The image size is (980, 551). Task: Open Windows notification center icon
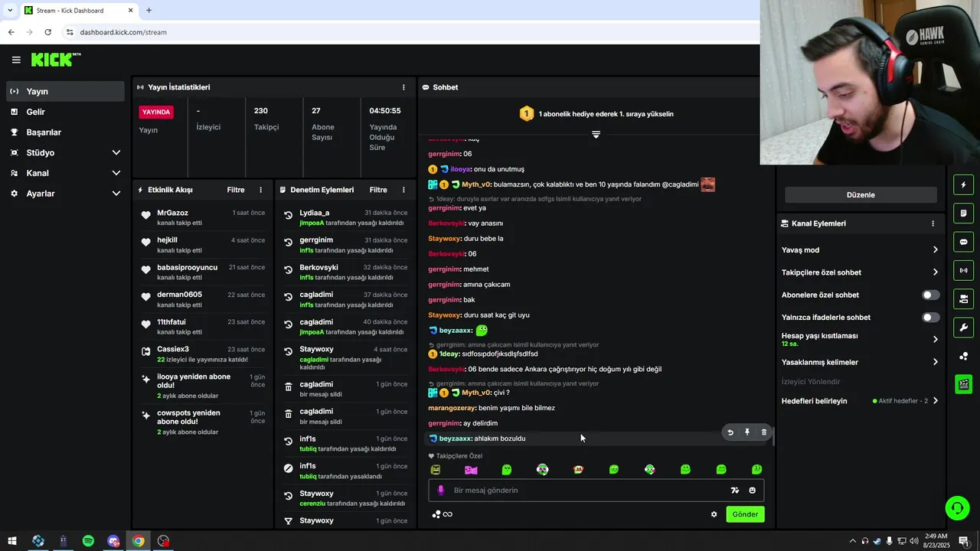click(x=964, y=541)
